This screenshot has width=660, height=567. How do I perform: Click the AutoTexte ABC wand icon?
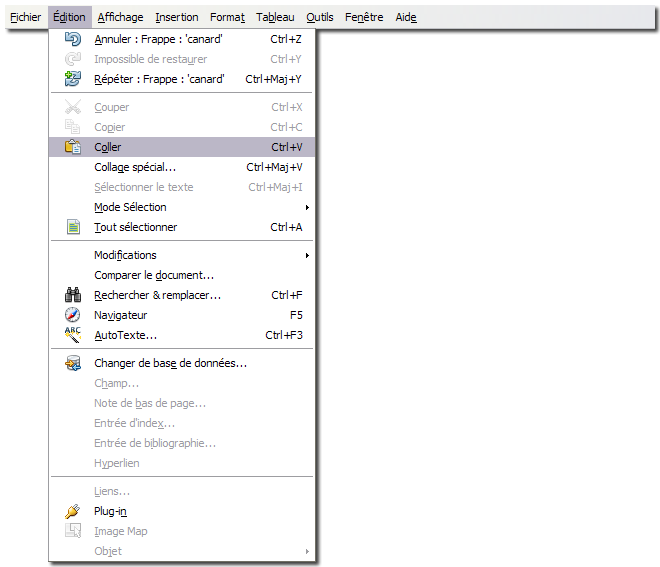tap(73, 335)
